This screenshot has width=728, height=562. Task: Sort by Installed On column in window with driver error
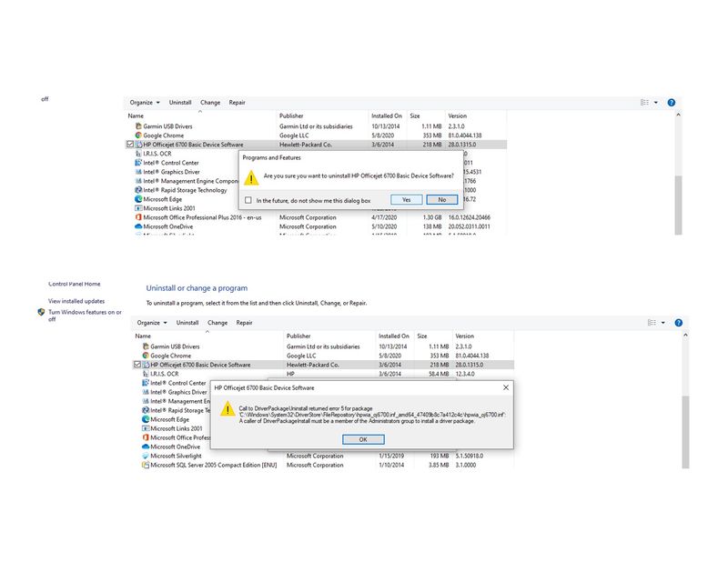(394, 336)
